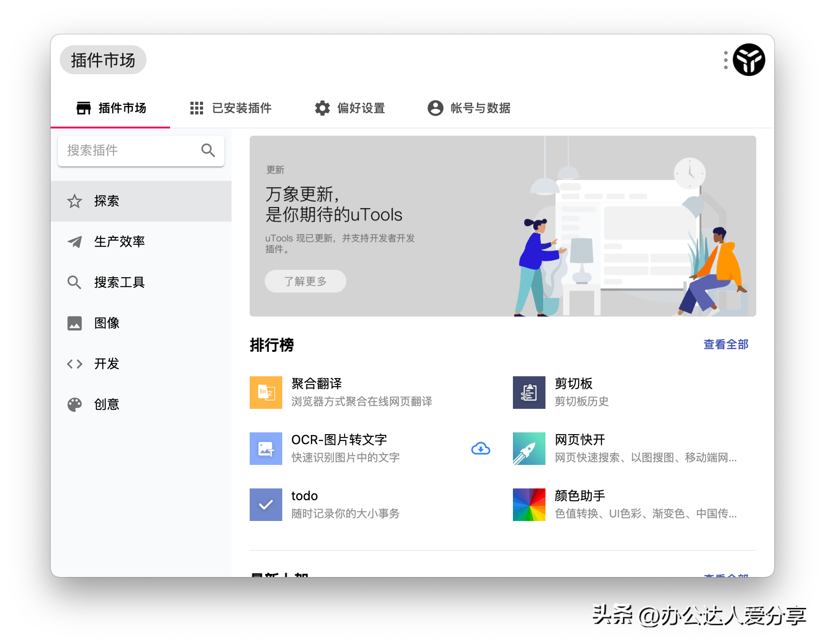Click the uTools logo avatar
Screen dimensions: 825x644
pyautogui.click(x=749, y=60)
